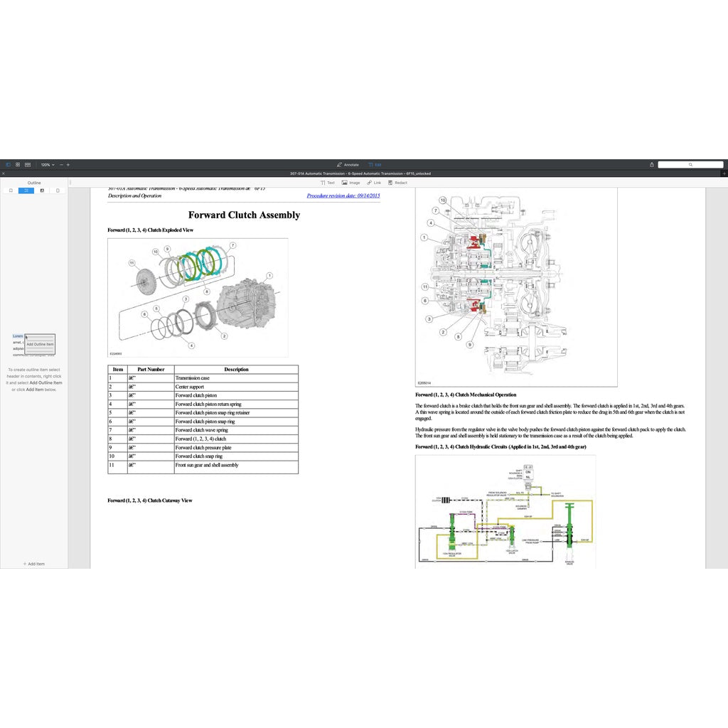728x728 pixels.
Task: Switch to the Edit tab
Action: (x=376, y=164)
